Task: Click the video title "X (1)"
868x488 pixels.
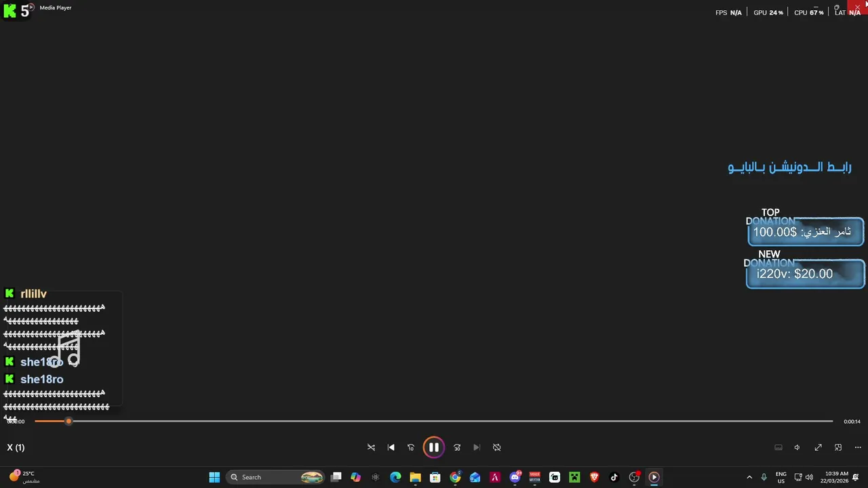Action: pyautogui.click(x=16, y=447)
